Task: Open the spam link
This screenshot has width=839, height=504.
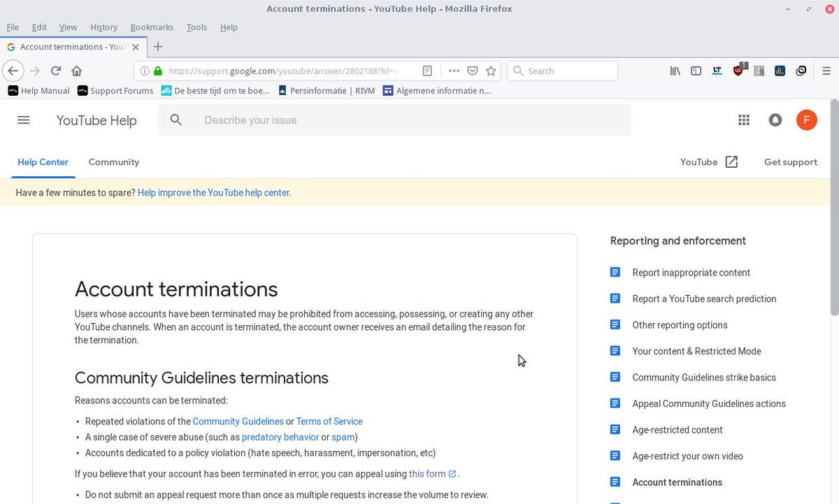Action: tap(343, 438)
